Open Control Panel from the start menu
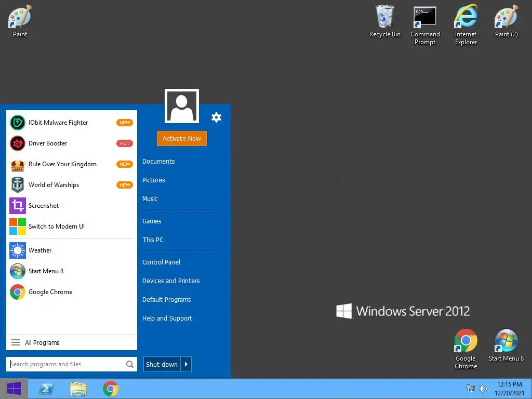532x399 pixels. coord(161,262)
